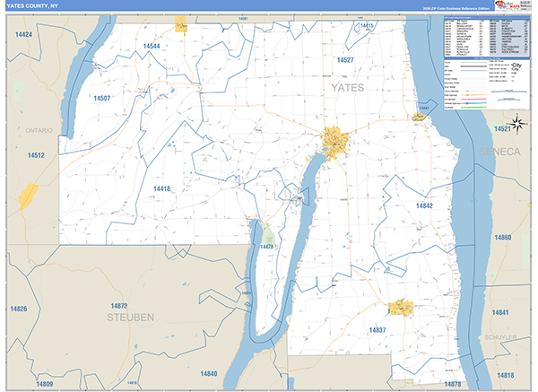Select the ONTARIO county label
The image size is (538, 392).
(x=39, y=130)
